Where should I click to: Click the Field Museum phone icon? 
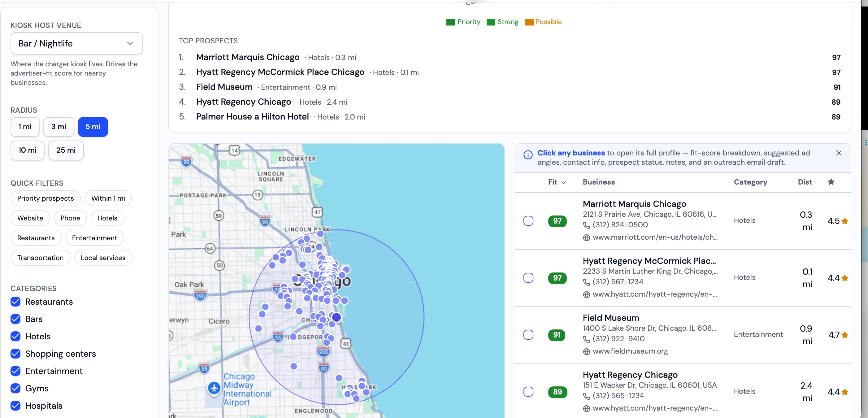[x=586, y=339]
